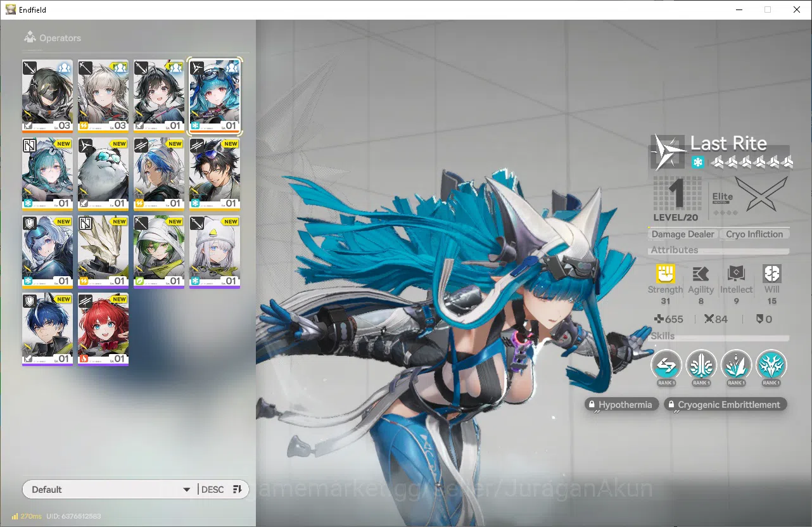Select the bone-dragon creature operator card
This screenshot has width=812, height=527.
(x=103, y=252)
